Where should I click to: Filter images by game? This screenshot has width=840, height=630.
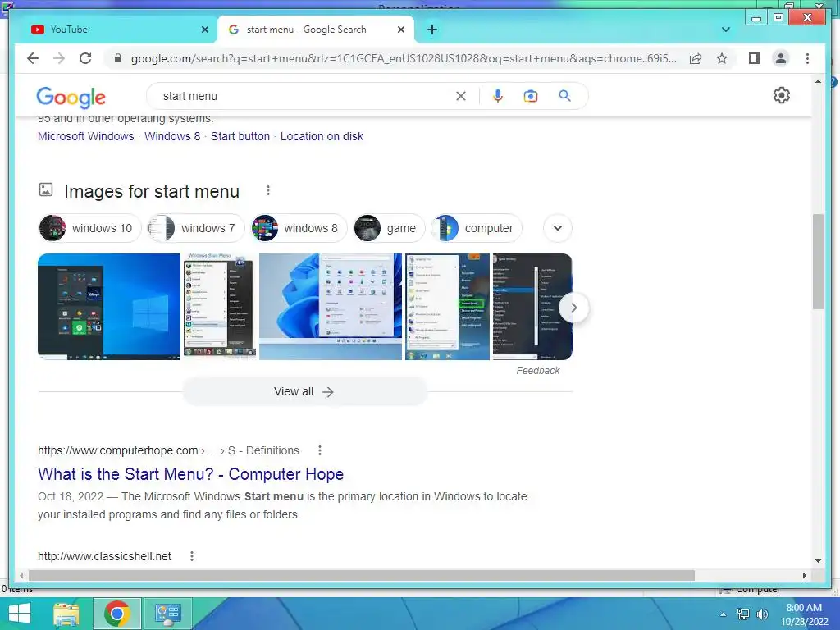[x=389, y=228]
